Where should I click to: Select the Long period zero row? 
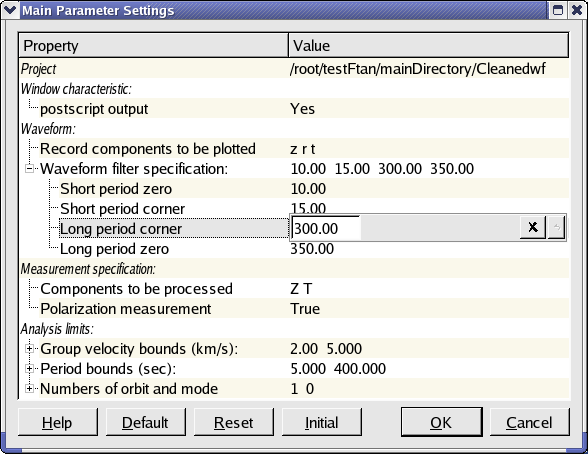pos(294,249)
